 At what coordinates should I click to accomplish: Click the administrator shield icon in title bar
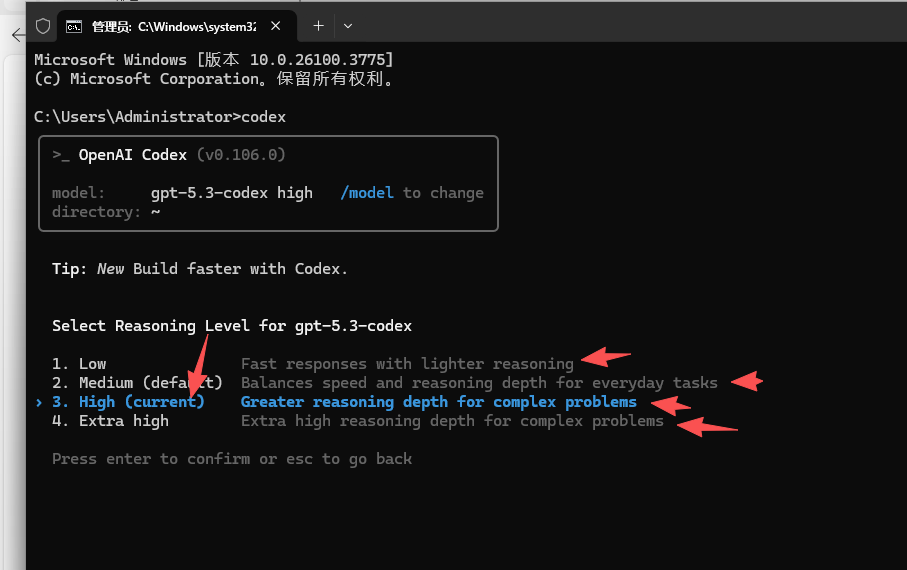pyautogui.click(x=43, y=26)
